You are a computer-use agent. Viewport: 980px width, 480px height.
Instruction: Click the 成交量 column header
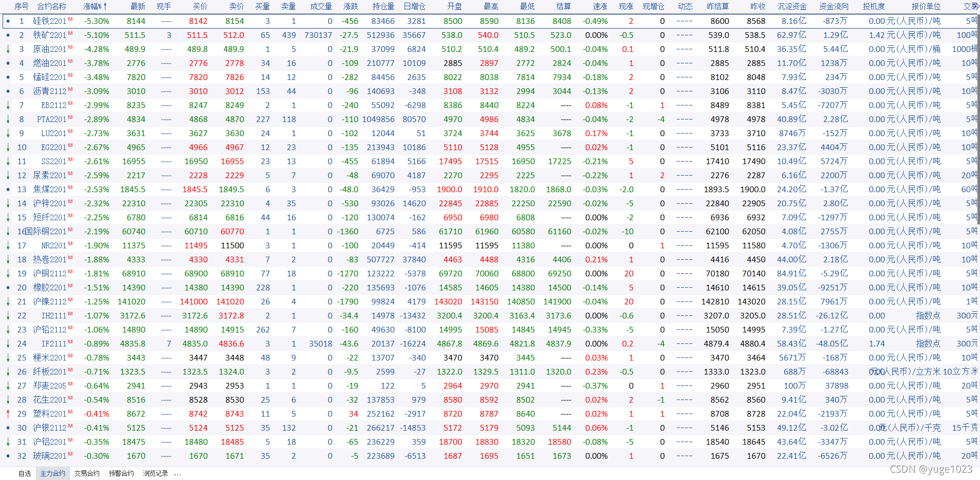click(x=321, y=6)
